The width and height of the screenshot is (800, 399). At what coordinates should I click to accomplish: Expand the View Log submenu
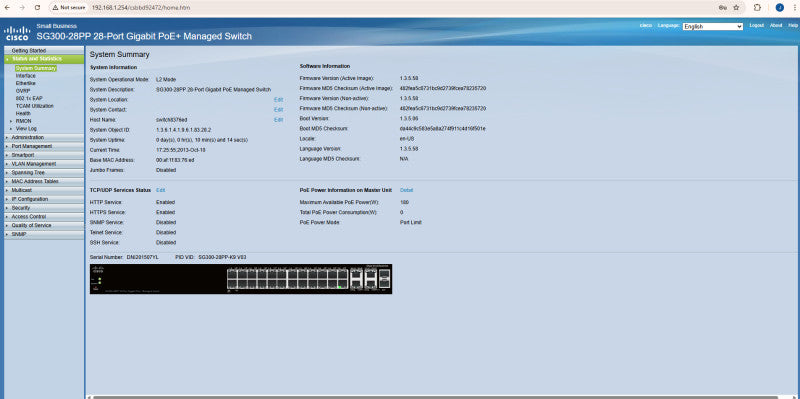tap(26, 129)
